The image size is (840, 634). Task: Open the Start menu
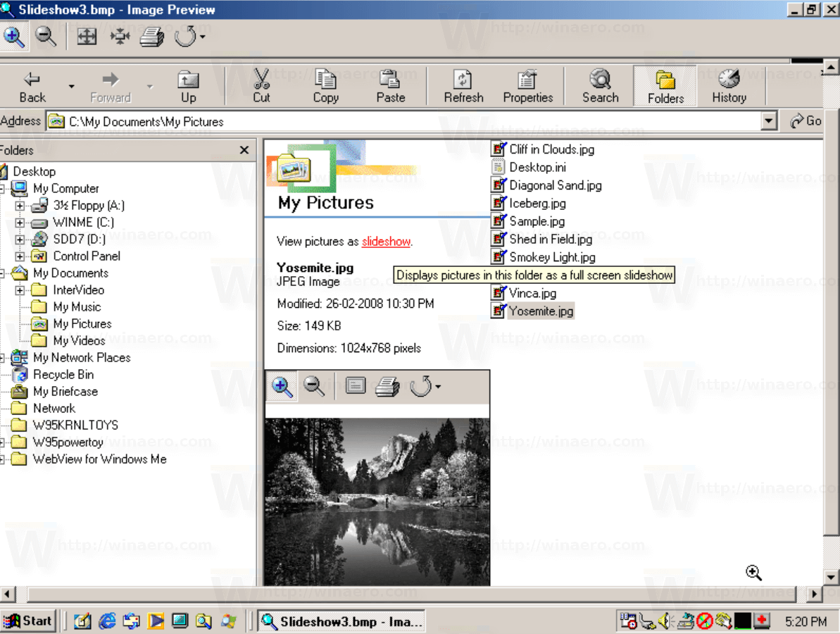pos(28,621)
